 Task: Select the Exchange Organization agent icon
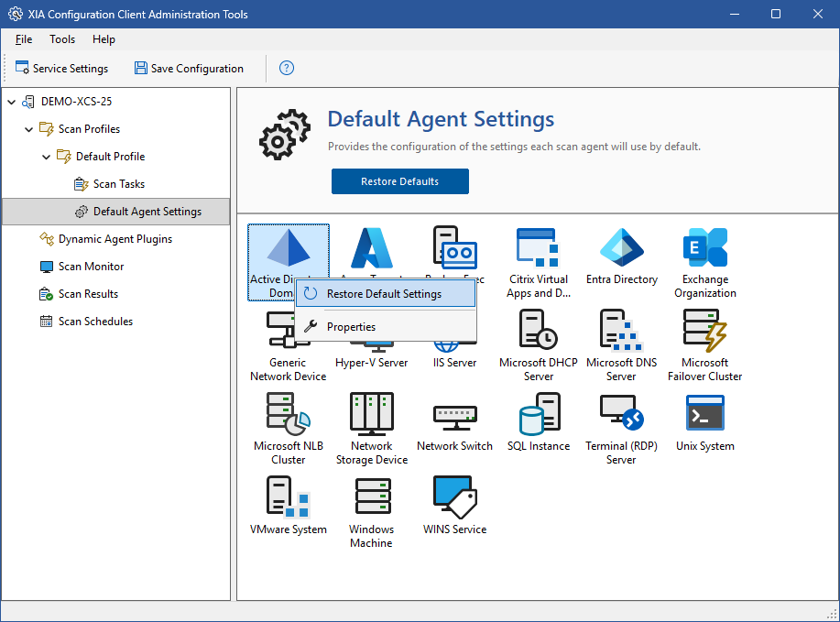coord(704,248)
